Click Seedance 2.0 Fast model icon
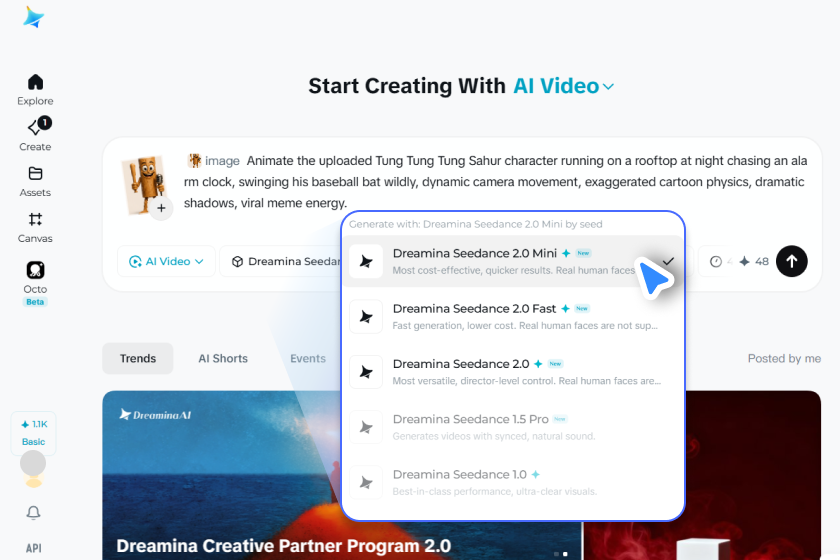The image size is (840, 560). click(366, 316)
